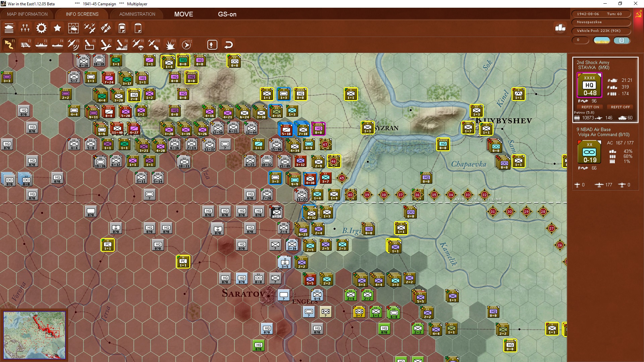
Task: Select the F5 air recon mode icon
Action: pyautogui.click(x=73, y=45)
